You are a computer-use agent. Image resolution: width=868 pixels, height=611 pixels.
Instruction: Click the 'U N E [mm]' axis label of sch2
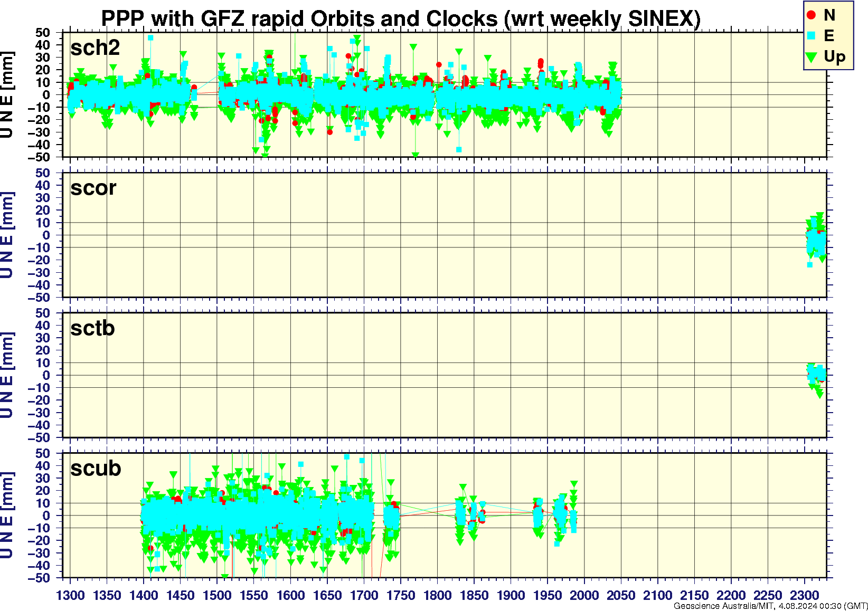[x=7, y=95]
